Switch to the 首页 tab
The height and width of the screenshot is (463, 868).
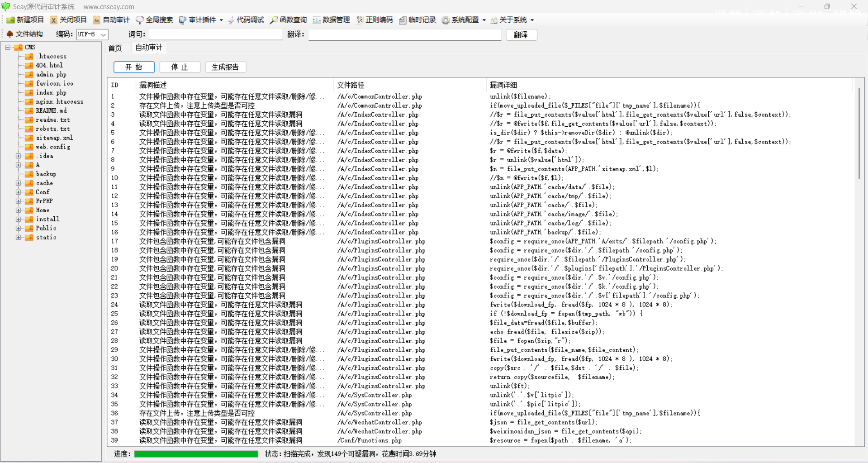115,48
